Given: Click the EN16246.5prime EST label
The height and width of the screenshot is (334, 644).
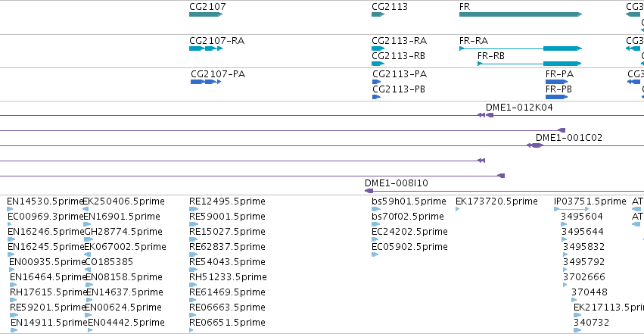Looking at the screenshot, I should click(x=46, y=232).
